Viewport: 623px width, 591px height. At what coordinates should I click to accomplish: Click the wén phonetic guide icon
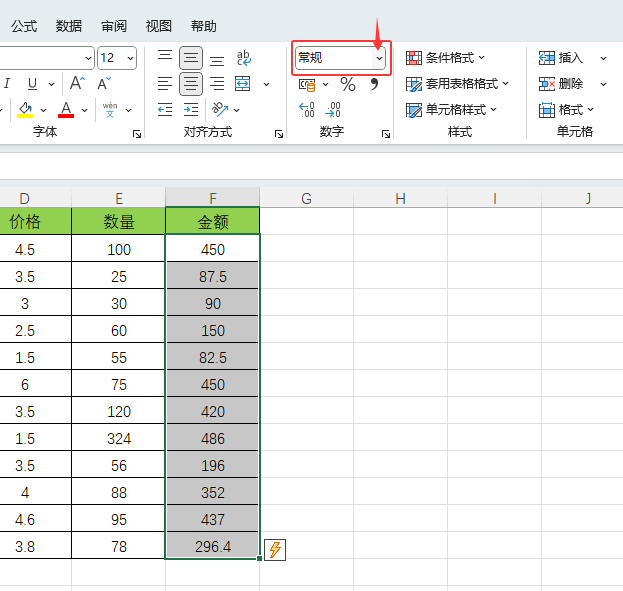pyautogui.click(x=110, y=110)
